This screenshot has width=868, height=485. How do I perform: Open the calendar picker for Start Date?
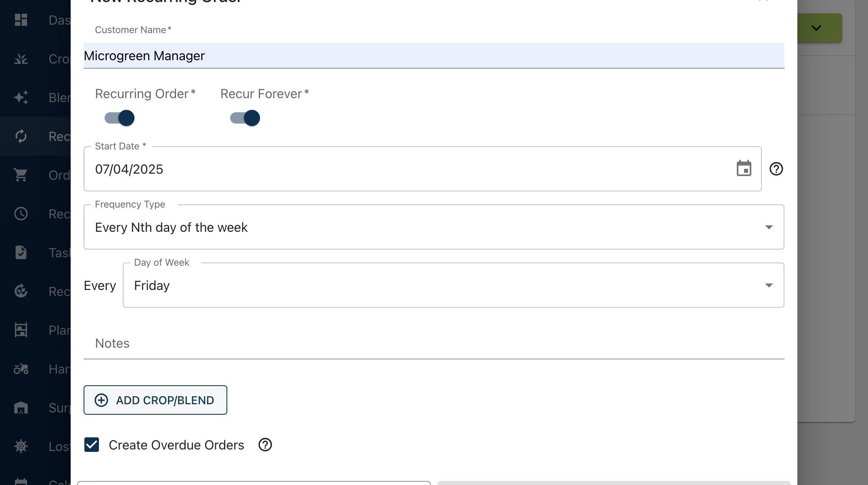(744, 168)
